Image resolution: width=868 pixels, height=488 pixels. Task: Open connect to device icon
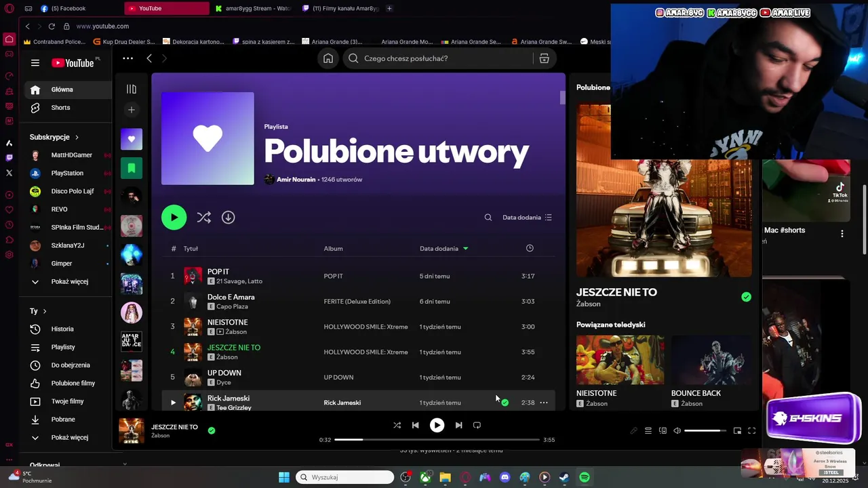663,430
